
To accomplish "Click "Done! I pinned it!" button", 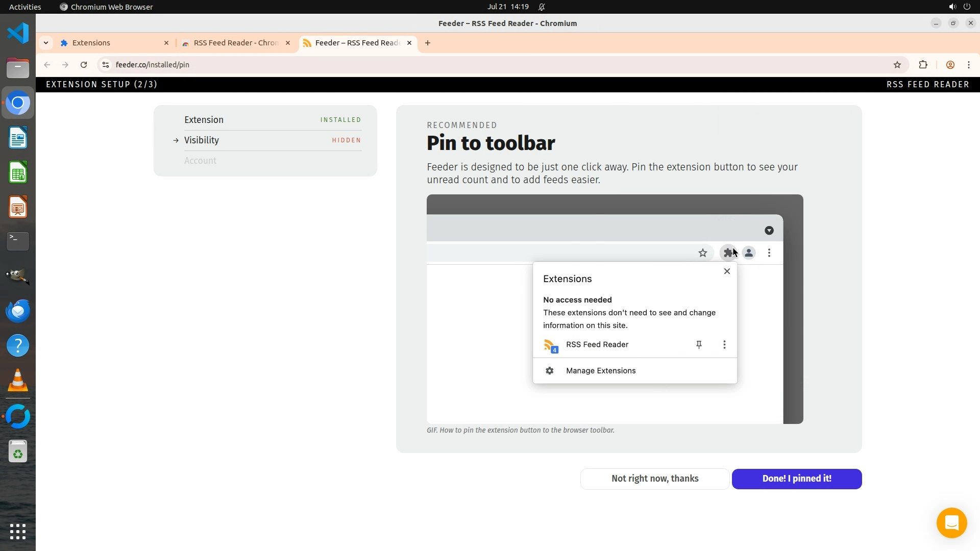I will click(797, 479).
